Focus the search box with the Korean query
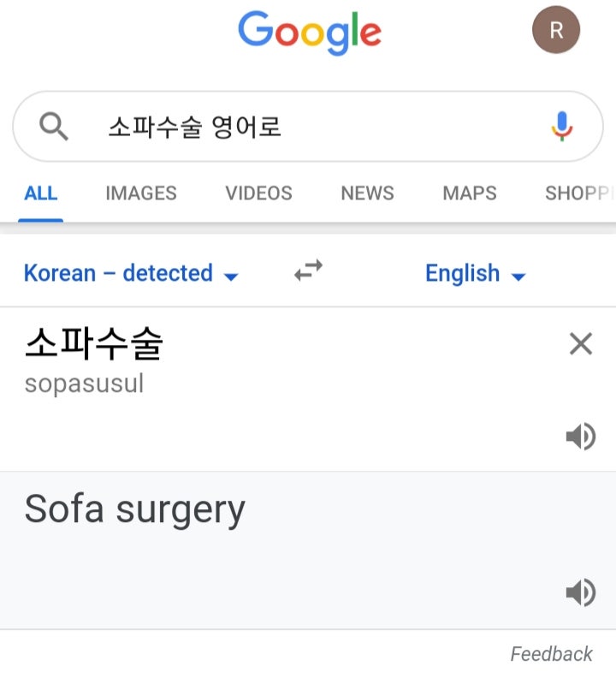The width and height of the screenshot is (616, 678). [308, 126]
